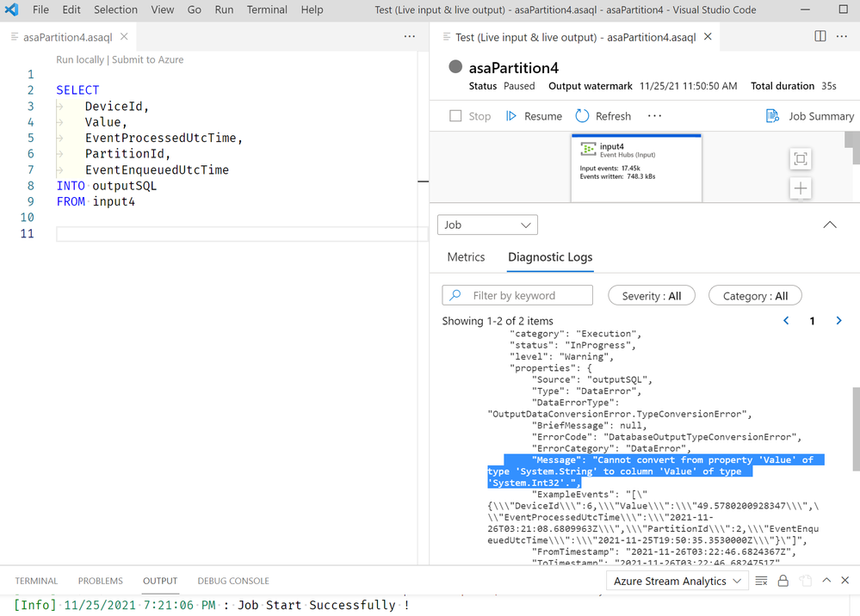Open the Run menu
860x616 pixels.
coord(224,9)
